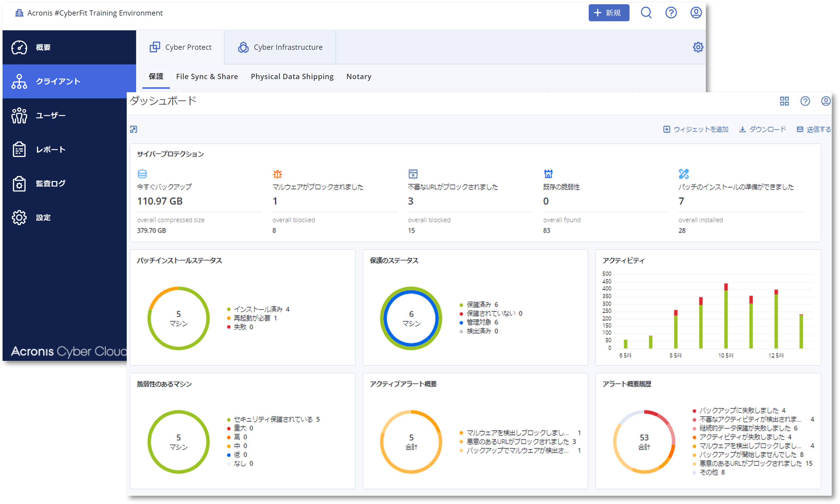The height and width of the screenshot is (504, 840).
Task: Click the 再起動が必要 1 legend entry
Action: (252, 318)
